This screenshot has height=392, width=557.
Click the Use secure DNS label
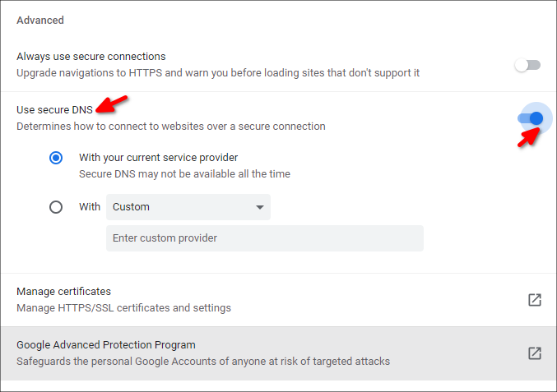54,109
